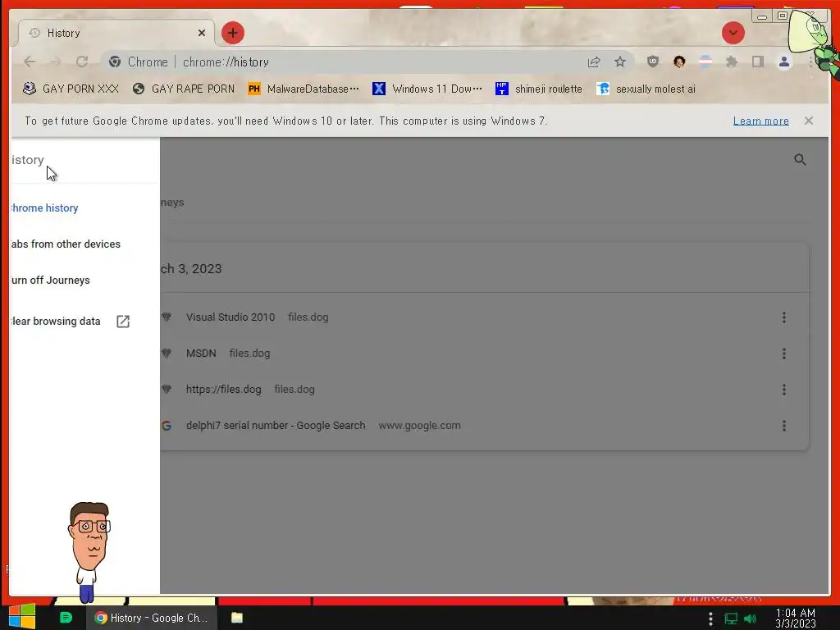Open the green app icon in the taskbar
This screenshot has width=840, height=630.
[66, 618]
